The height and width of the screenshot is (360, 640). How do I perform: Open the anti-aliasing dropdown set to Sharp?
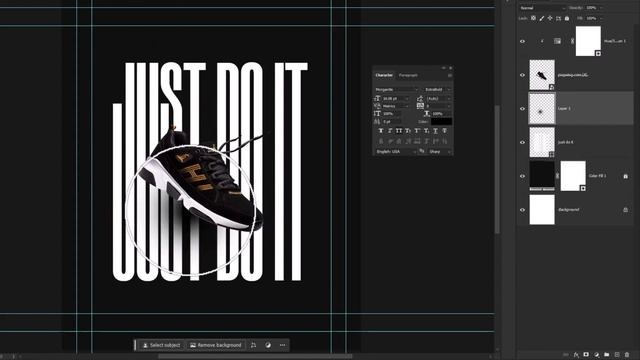coord(440,151)
